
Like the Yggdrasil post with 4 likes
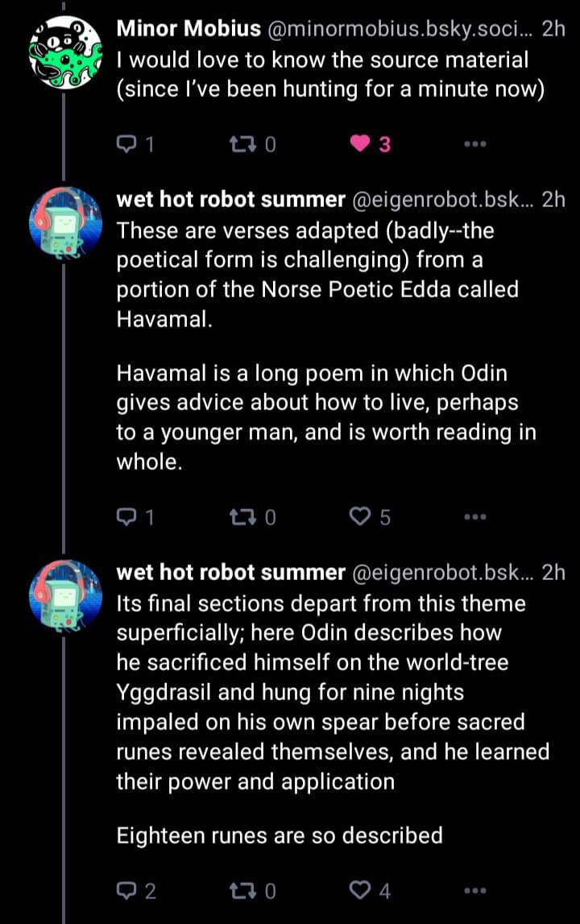pos(359,890)
